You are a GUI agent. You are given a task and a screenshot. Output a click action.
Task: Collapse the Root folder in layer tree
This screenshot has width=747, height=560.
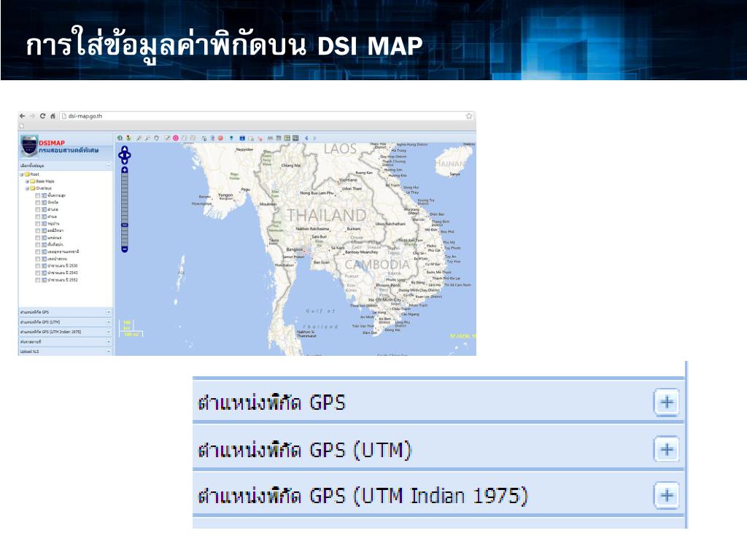click(x=21, y=175)
